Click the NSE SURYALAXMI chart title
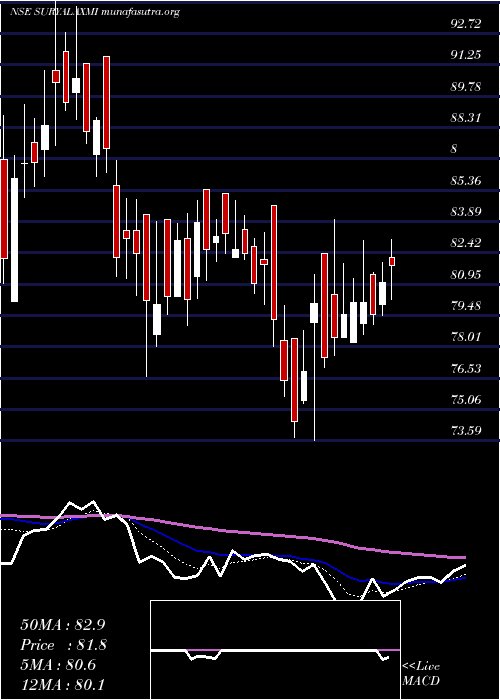 point(95,12)
